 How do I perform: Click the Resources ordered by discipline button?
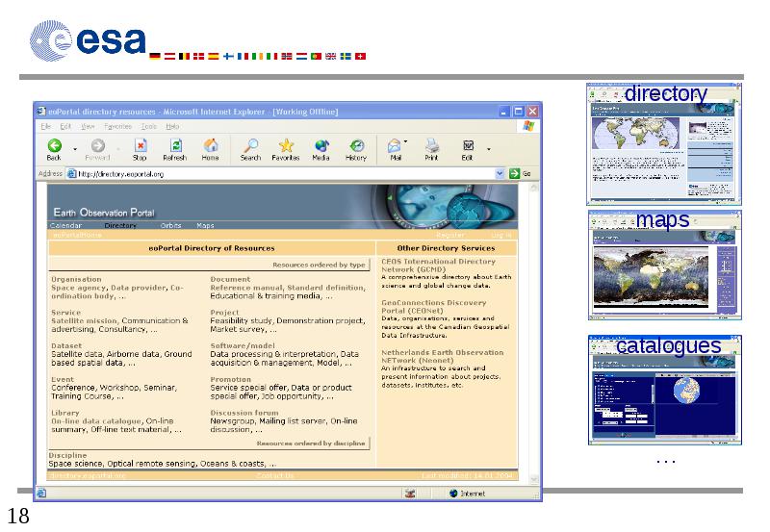point(311,443)
